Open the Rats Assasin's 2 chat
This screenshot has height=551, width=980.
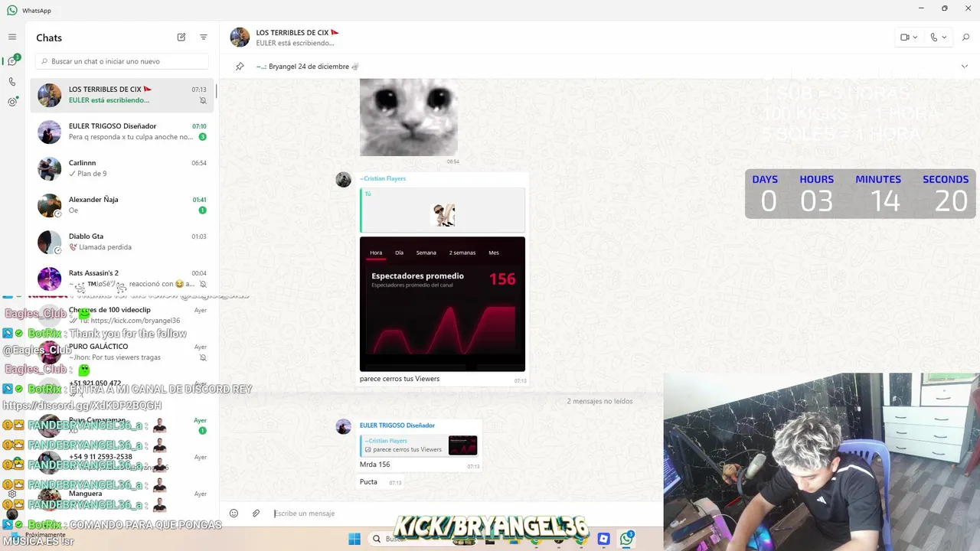[122, 279]
